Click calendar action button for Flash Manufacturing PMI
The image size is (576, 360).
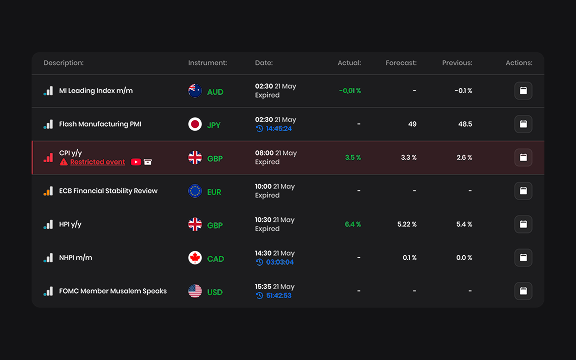(523, 124)
